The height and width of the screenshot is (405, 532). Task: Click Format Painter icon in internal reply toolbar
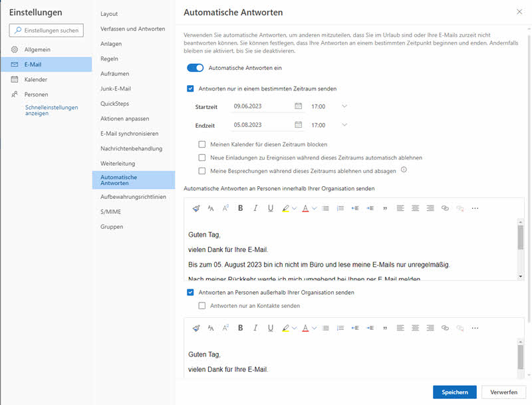tap(196, 208)
